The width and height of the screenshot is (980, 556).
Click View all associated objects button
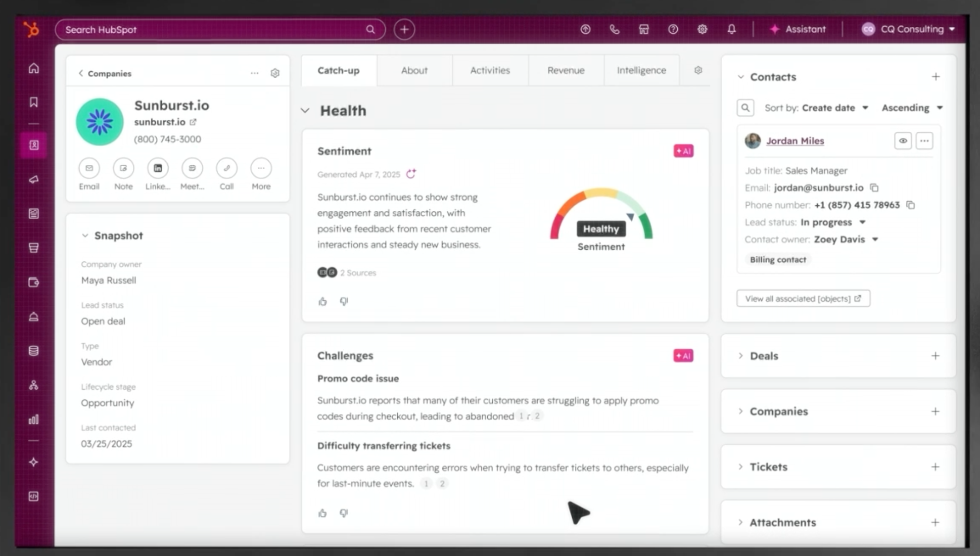coord(803,298)
